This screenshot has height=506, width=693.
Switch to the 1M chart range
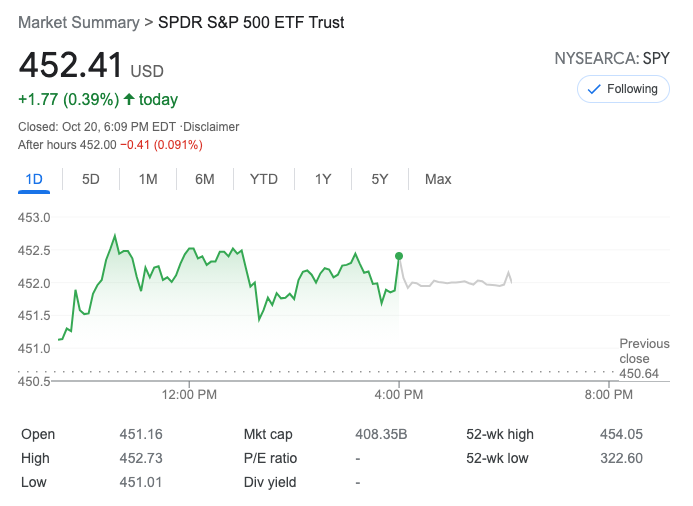click(x=148, y=179)
